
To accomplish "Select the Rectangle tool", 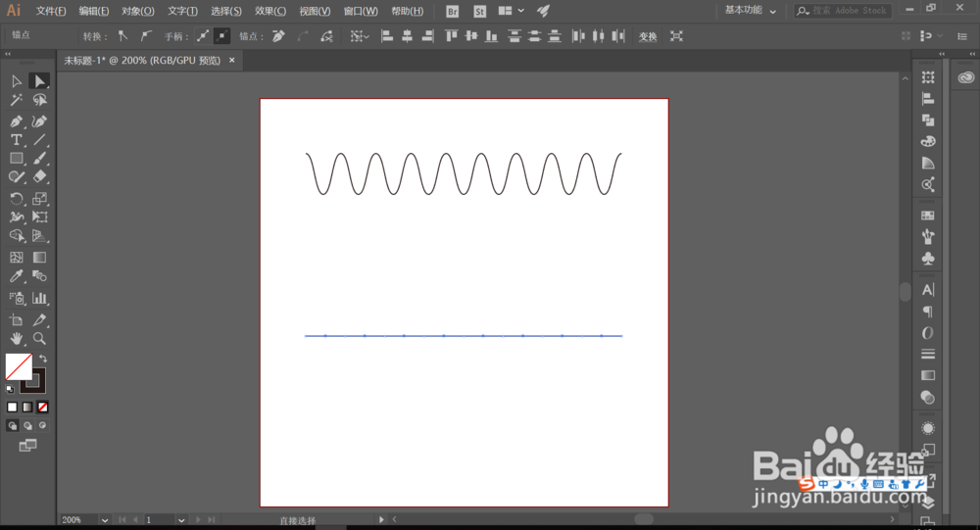I will pos(17,159).
